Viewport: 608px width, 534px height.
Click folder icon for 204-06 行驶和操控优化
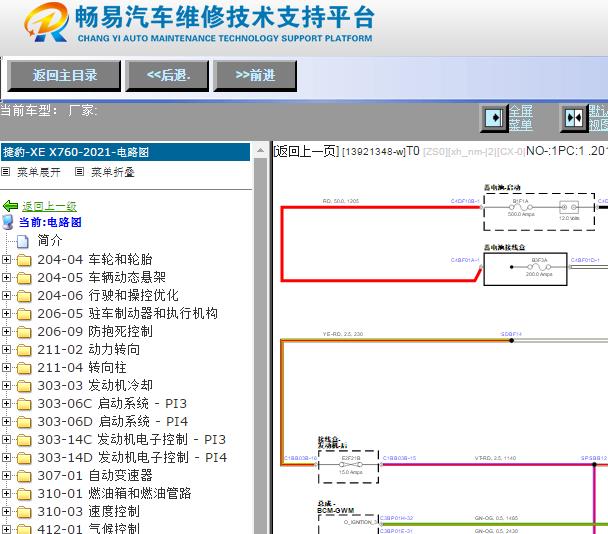click(x=24, y=296)
